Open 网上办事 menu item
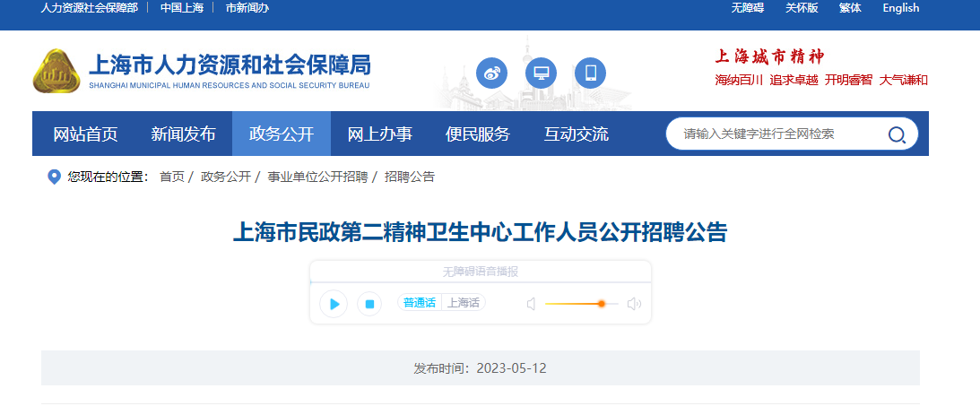The image size is (980, 406). (x=379, y=134)
